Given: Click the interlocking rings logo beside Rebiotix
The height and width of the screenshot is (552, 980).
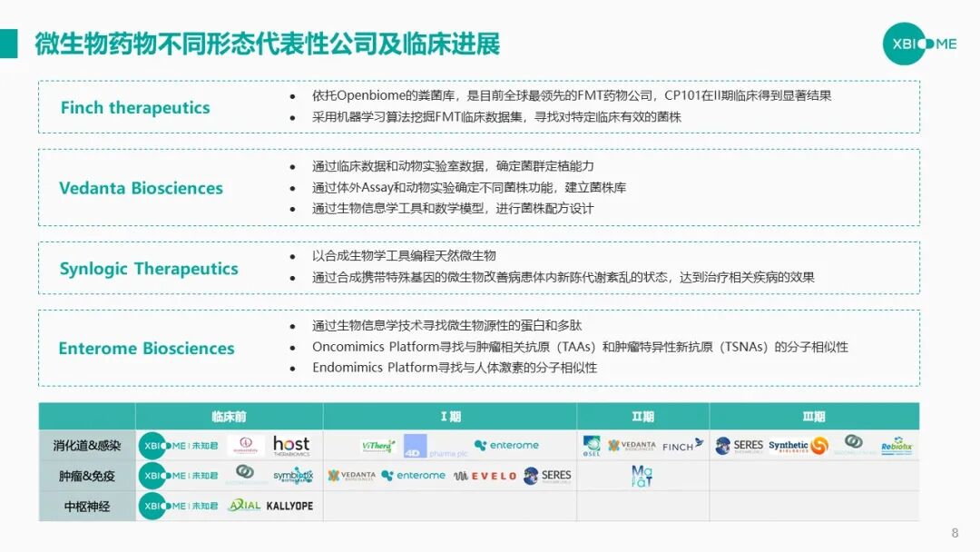Looking at the screenshot, I should tap(854, 445).
